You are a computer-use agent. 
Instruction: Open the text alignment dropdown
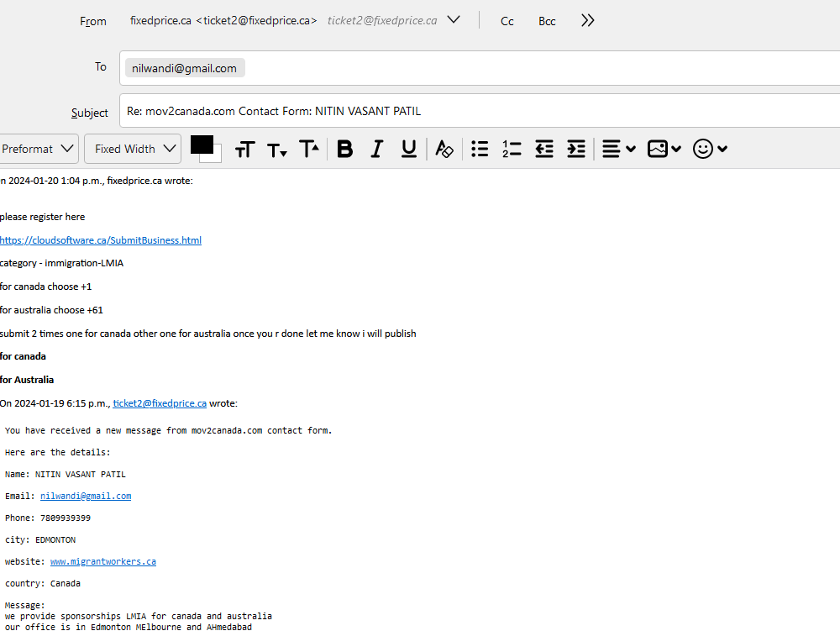618,150
